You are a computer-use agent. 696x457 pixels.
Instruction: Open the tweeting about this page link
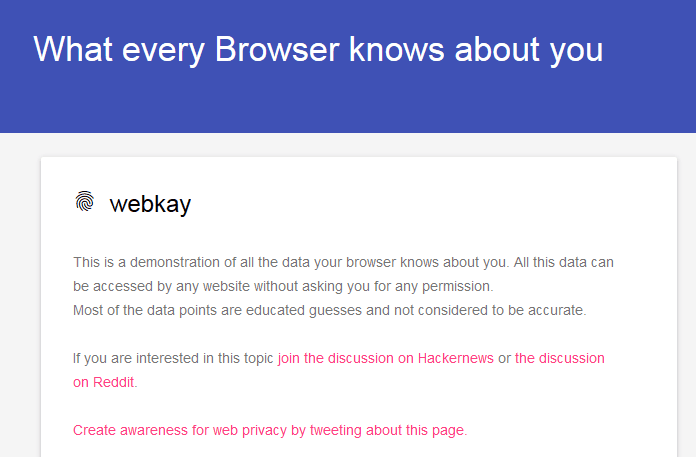pos(270,430)
